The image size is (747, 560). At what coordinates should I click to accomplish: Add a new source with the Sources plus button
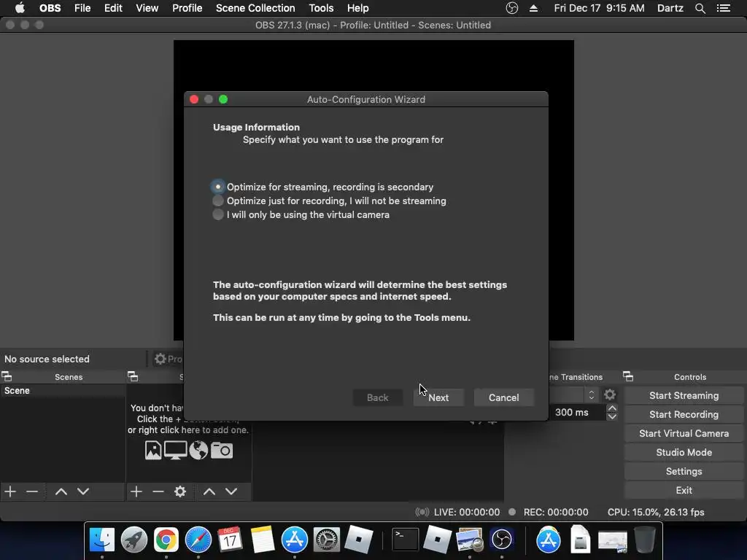136,491
